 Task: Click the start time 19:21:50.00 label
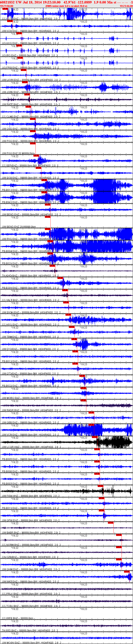pyautogui.click(x=7, y=6)
